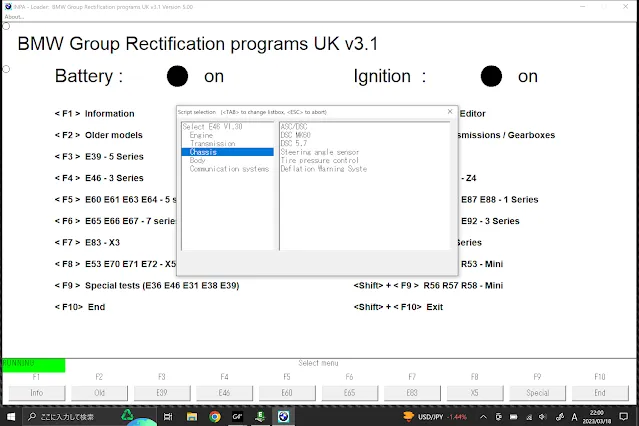Click the F4 E46 - 3 Series line
Viewport: 639px width, 426px height.
pos(99,178)
